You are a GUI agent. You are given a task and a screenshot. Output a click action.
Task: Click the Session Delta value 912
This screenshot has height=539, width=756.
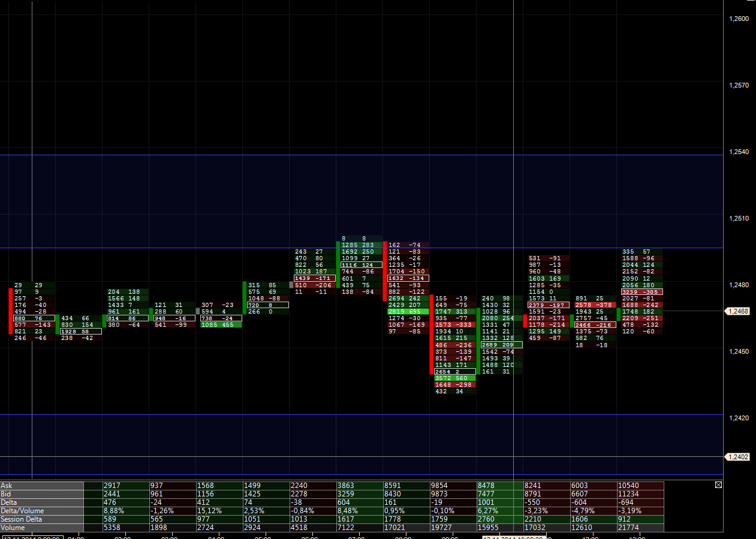pos(640,519)
